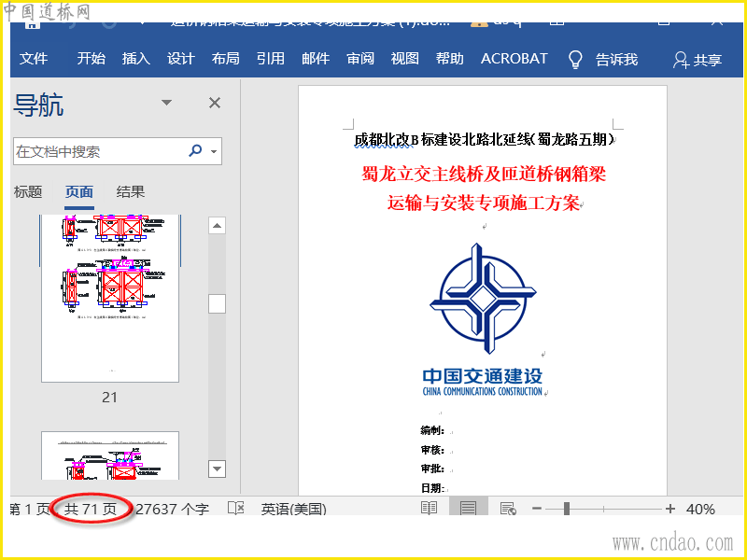Click the 中国交通建设 logo text
This screenshot has width=747, height=560.
pos(483,376)
